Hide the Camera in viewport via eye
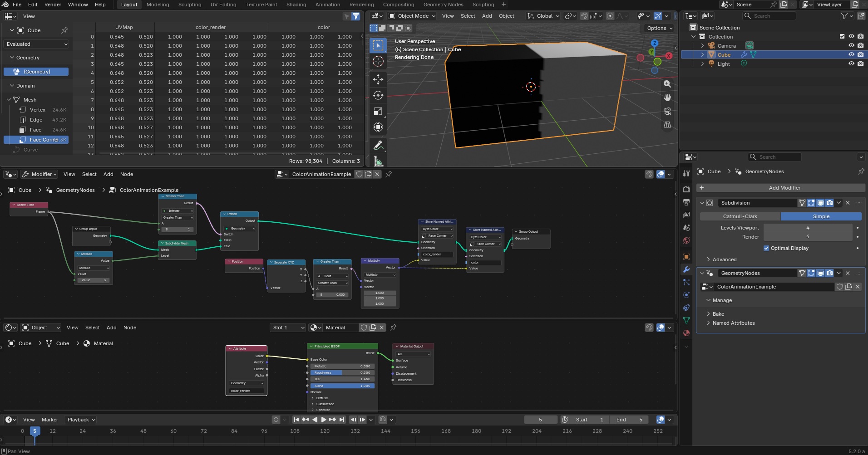 tap(851, 45)
